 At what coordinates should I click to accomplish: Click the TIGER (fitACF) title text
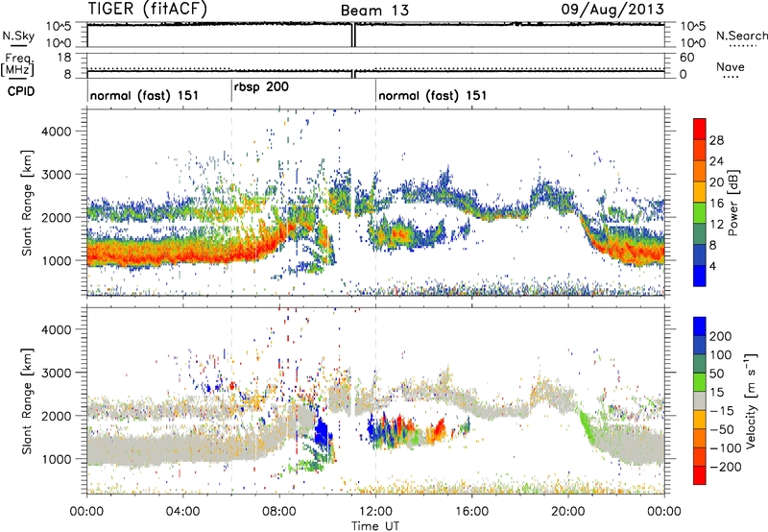[148, 10]
